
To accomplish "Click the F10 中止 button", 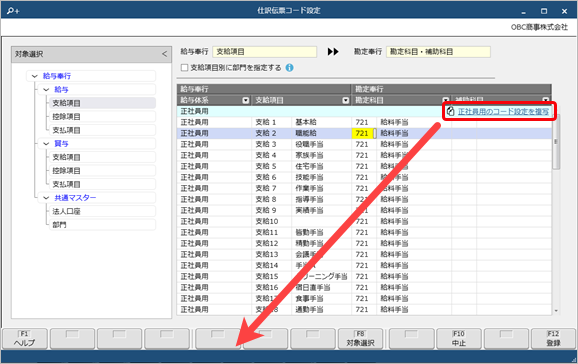I will click(459, 339).
